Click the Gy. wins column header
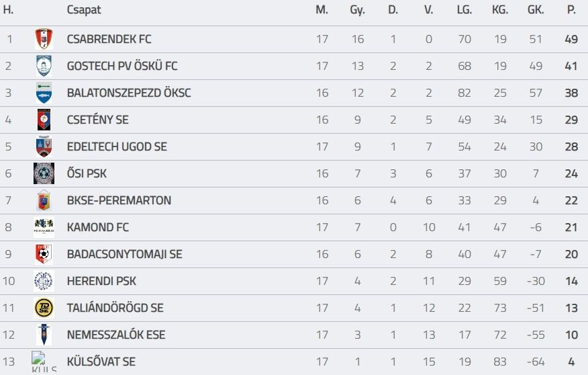The width and height of the screenshot is (588, 375). 357,10
